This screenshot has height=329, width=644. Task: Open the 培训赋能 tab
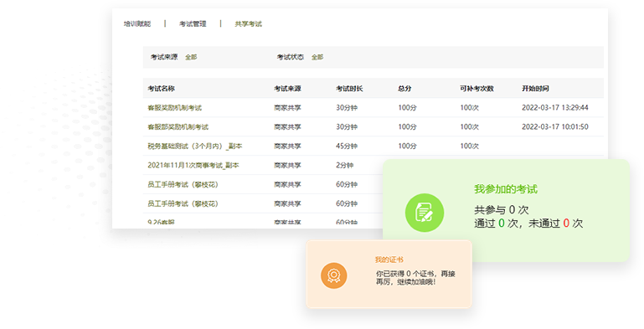[137, 23]
